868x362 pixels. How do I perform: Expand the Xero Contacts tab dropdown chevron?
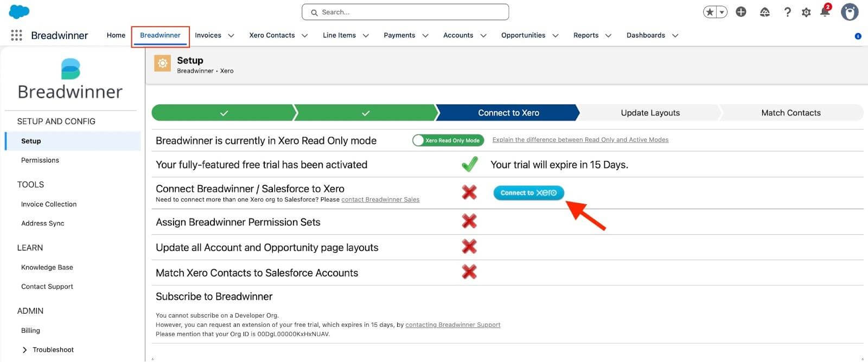coord(305,36)
